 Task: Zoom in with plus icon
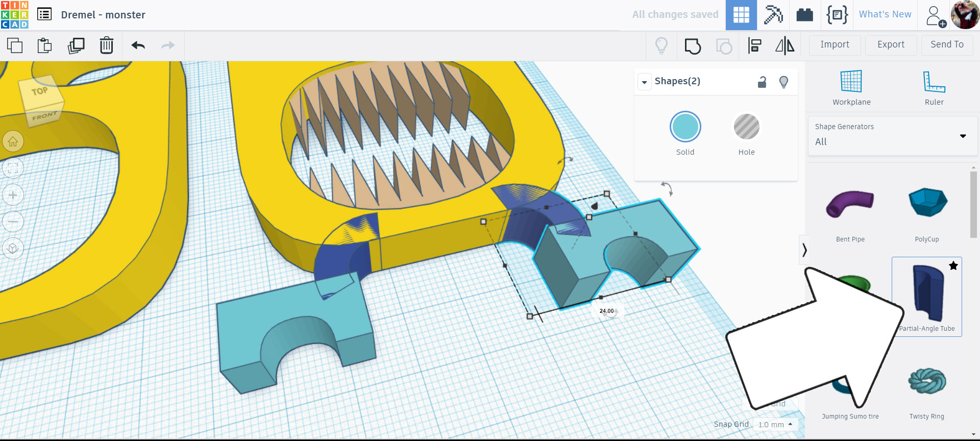pos(13,195)
